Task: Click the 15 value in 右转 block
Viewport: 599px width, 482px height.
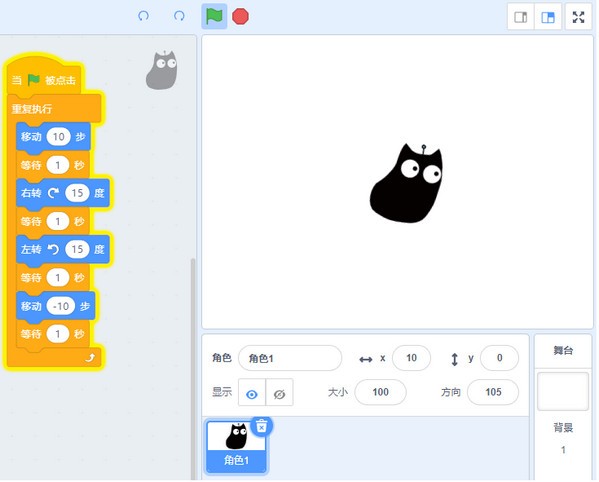Action: pos(77,193)
